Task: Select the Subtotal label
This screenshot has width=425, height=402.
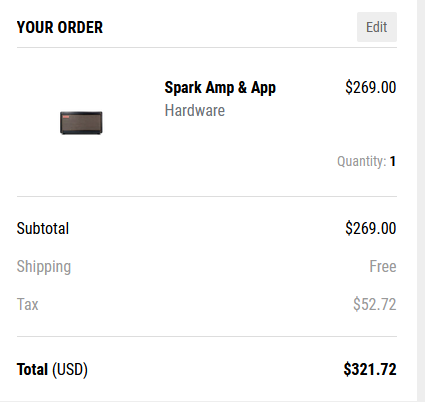Action: [x=43, y=229]
